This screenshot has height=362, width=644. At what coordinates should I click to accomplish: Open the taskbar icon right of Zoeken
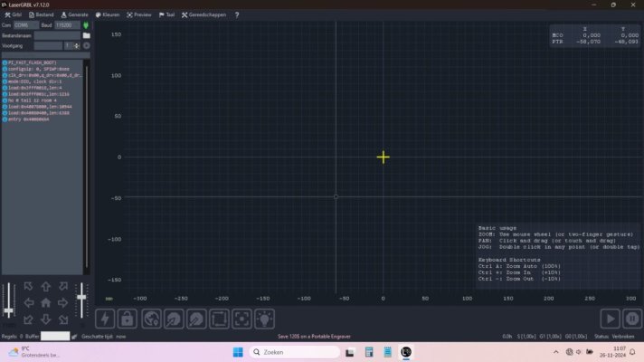tap(350, 352)
